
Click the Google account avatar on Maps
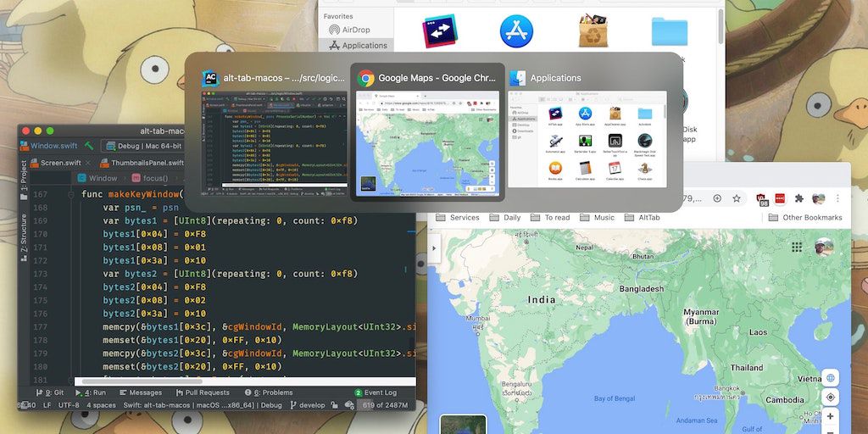click(823, 247)
